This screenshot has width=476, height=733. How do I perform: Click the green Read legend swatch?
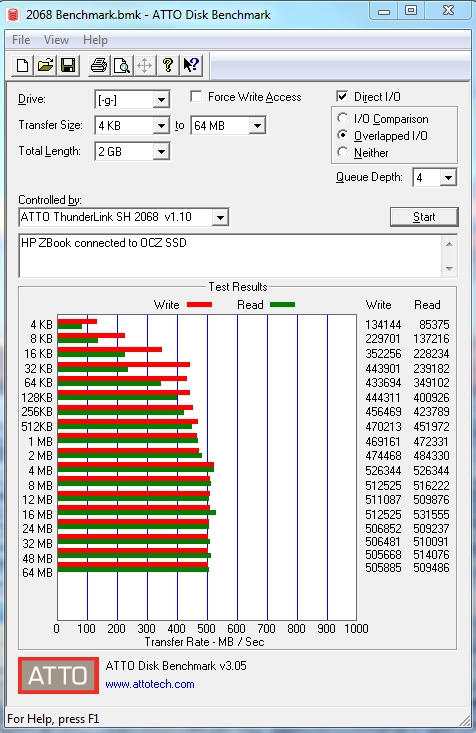[x=282, y=305]
